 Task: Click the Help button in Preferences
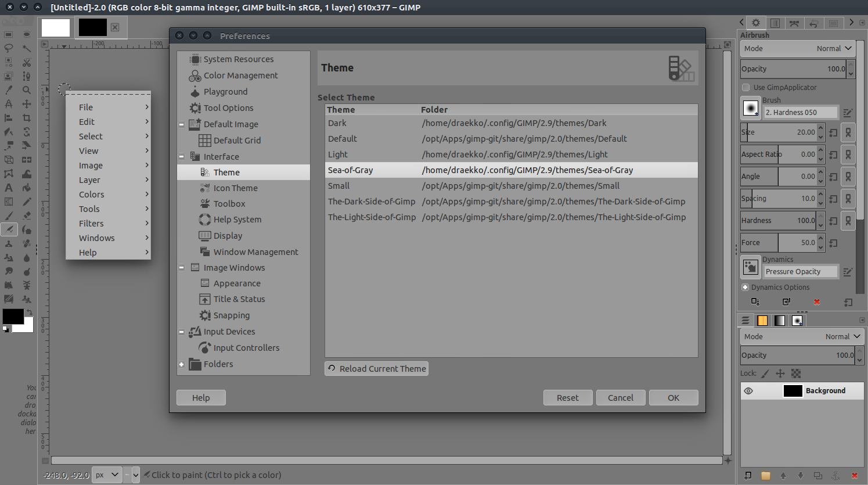click(201, 398)
